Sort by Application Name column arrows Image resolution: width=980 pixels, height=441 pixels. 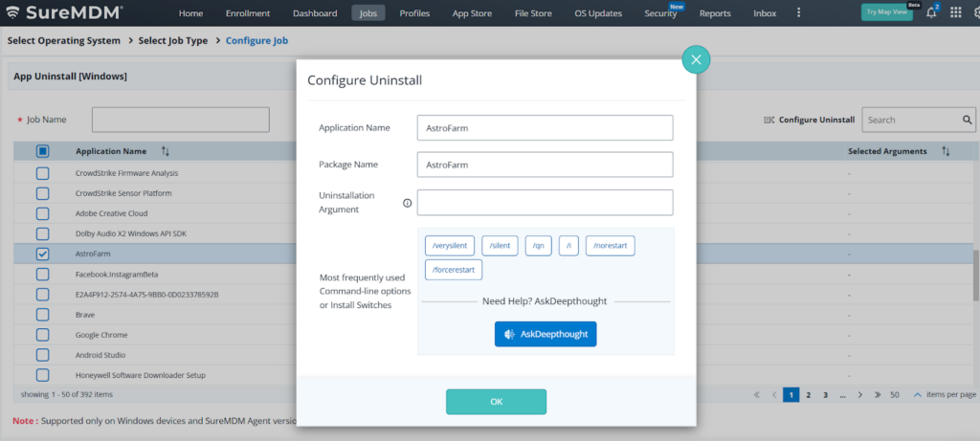click(166, 151)
